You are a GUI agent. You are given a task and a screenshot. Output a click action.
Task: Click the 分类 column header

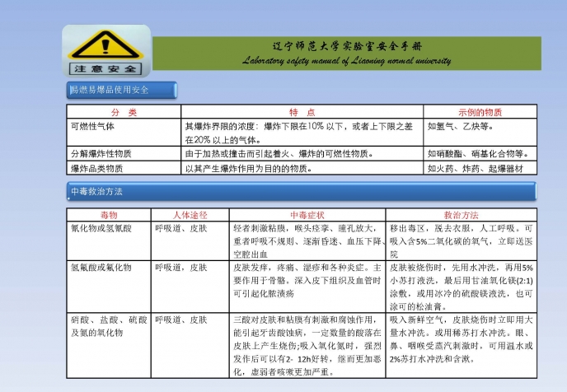click(124, 112)
